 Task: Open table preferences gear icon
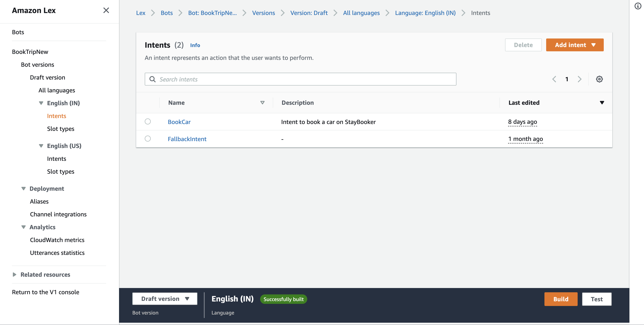pos(599,79)
